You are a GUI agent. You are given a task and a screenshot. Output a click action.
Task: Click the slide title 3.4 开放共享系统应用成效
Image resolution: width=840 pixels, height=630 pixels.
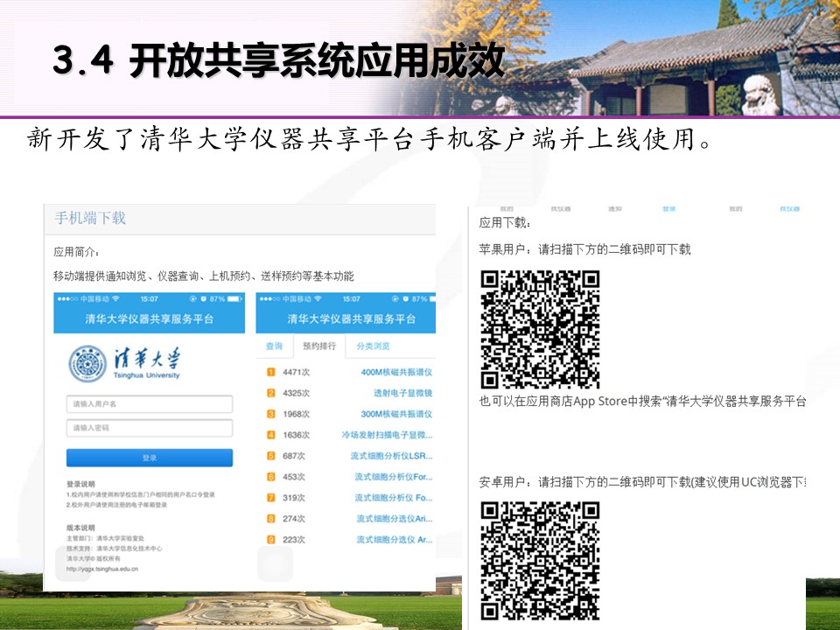[278, 60]
